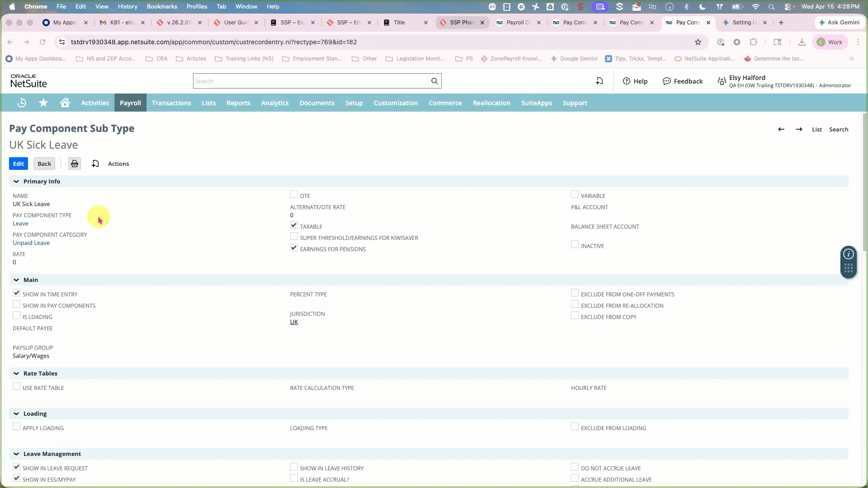Close the SSP Phas tab
The height and width of the screenshot is (488, 868).
482,23
